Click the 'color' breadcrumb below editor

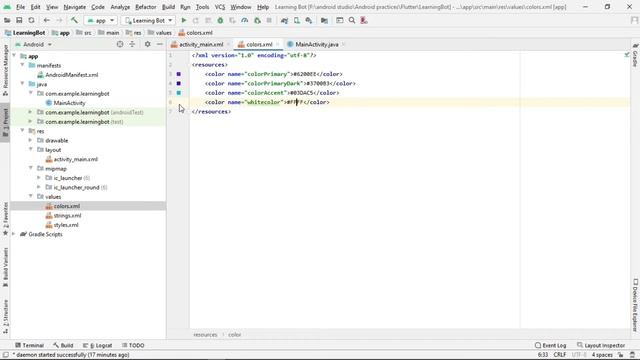pos(234,335)
